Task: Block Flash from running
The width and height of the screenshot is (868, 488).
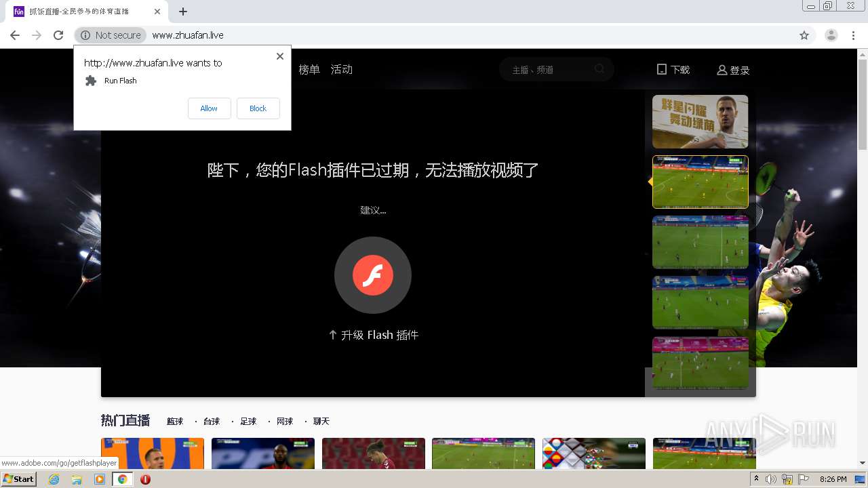Action: (258, 108)
